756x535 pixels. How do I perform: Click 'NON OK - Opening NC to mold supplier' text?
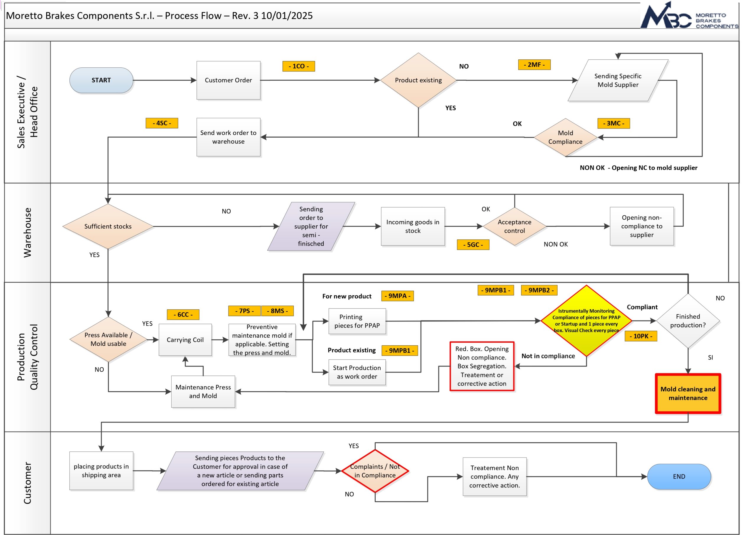coord(638,168)
